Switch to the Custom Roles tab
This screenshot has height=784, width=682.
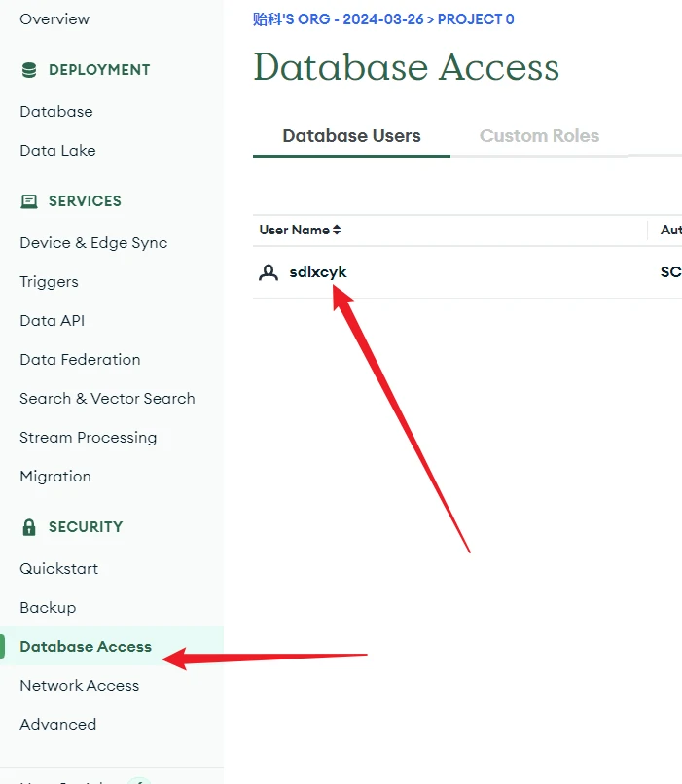pyautogui.click(x=539, y=136)
